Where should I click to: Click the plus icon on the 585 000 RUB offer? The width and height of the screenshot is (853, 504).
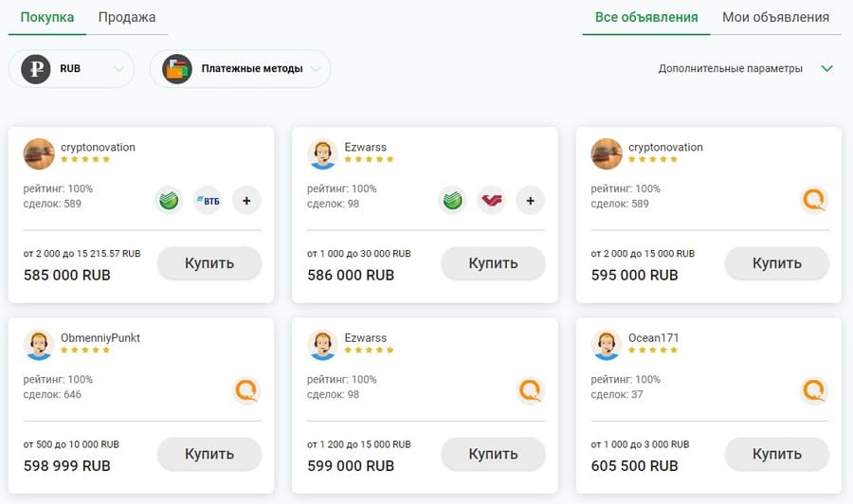click(246, 200)
